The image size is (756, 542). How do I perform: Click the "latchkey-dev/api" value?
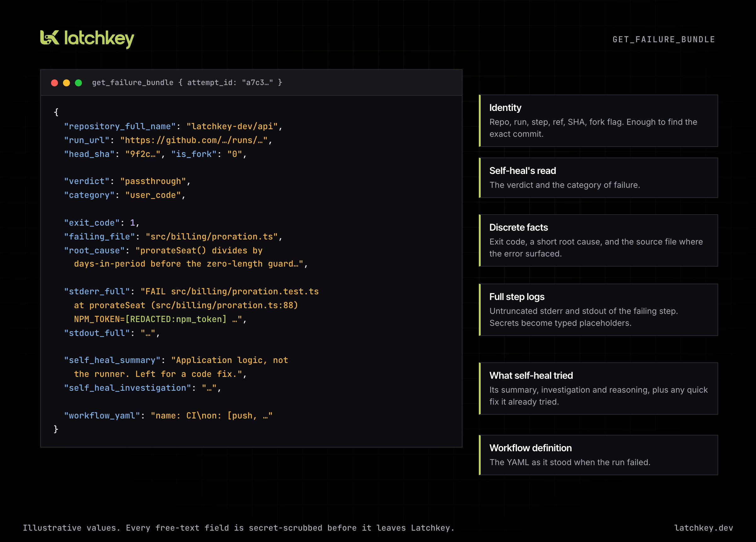(232, 126)
